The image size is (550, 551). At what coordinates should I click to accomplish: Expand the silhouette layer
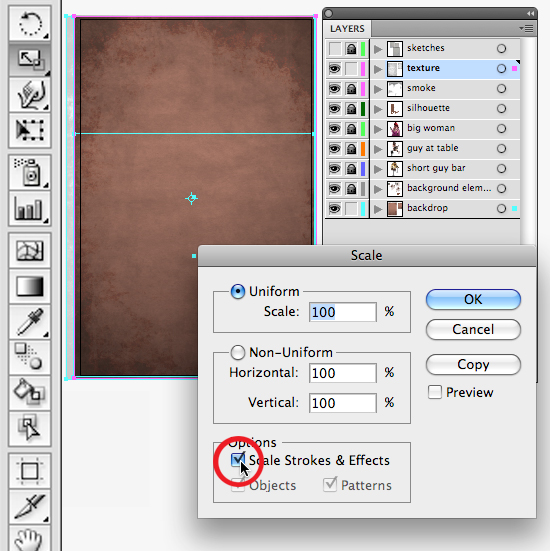(x=378, y=109)
